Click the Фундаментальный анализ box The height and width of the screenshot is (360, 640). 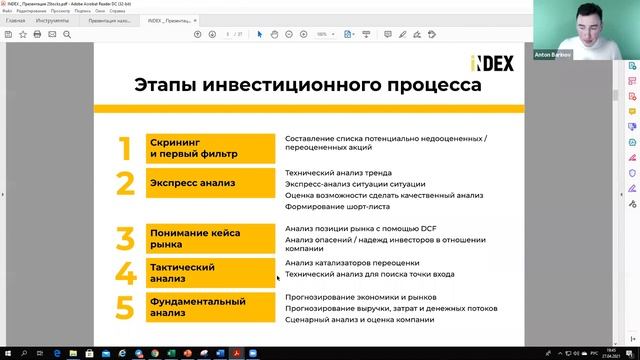210,307
